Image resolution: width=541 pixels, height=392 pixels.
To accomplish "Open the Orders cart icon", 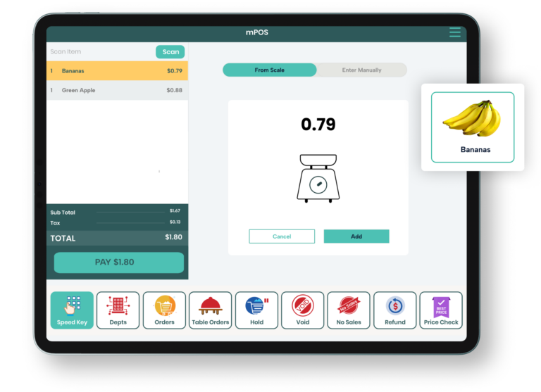I will point(164,310).
